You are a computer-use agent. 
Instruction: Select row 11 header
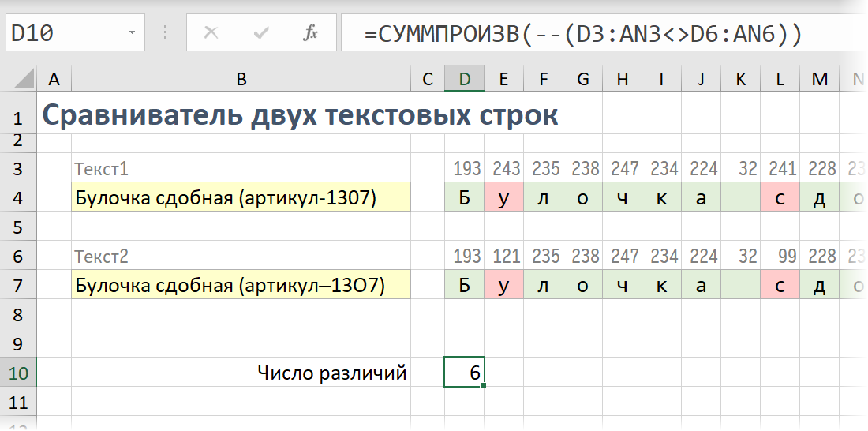pos(18,402)
